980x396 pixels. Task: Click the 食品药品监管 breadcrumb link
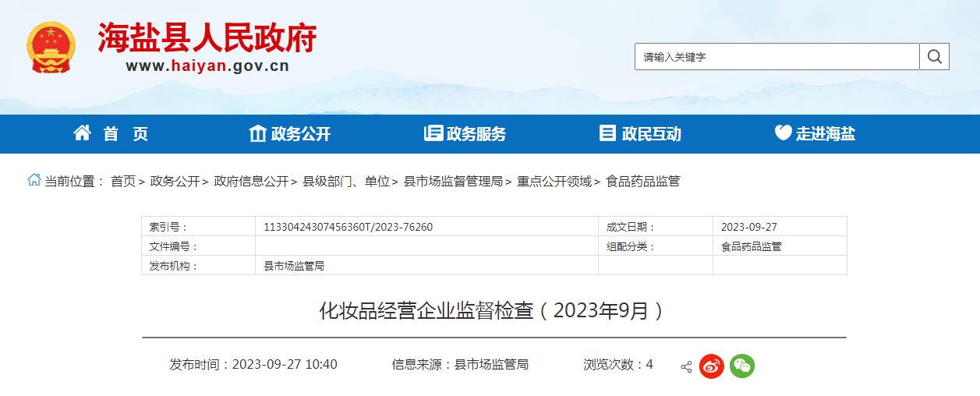point(643,181)
